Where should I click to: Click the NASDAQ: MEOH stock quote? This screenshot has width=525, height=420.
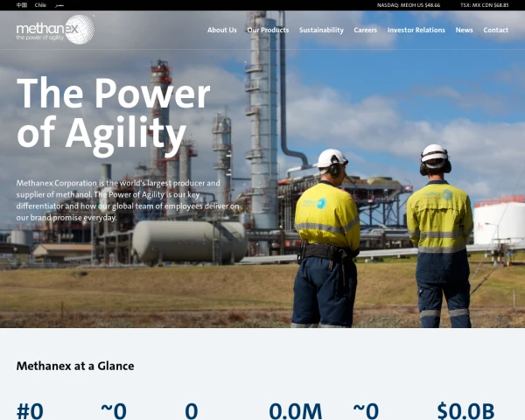pyautogui.click(x=409, y=5)
